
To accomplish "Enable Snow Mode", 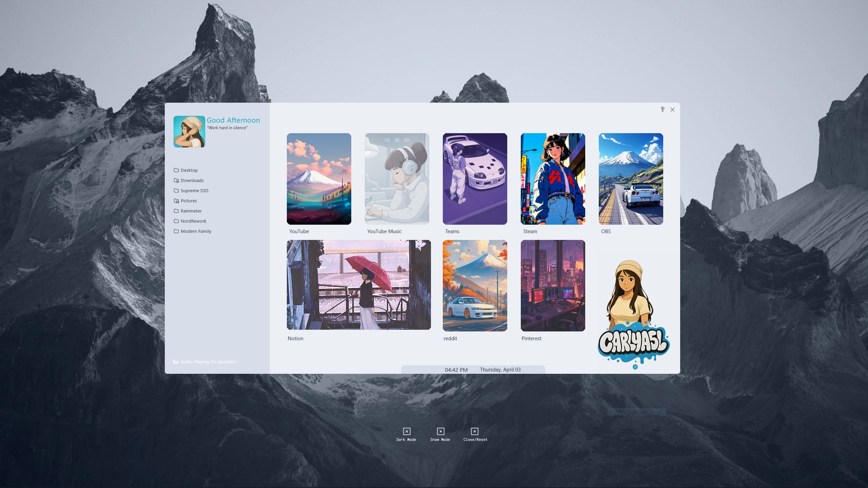I will coord(440,431).
